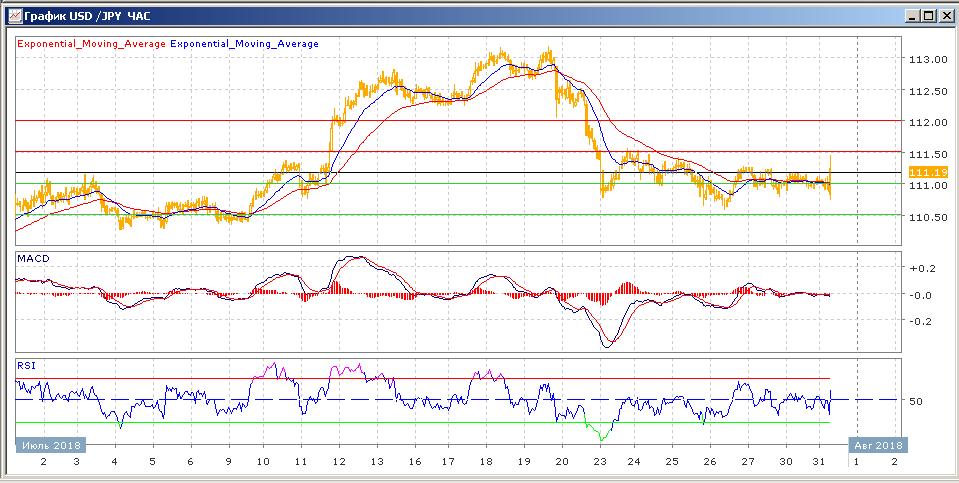Click the Авг 2018 month marker
This screenshot has width=959, height=483.
(x=877, y=445)
